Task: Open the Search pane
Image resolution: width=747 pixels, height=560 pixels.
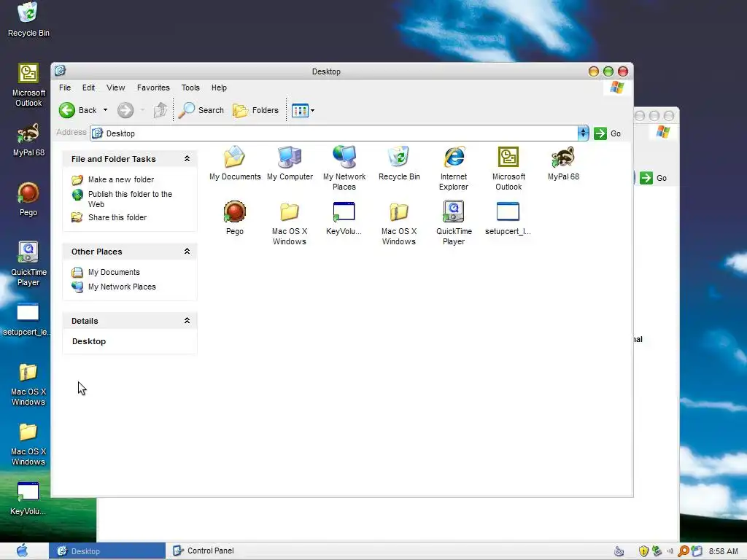Action: [x=201, y=110]
